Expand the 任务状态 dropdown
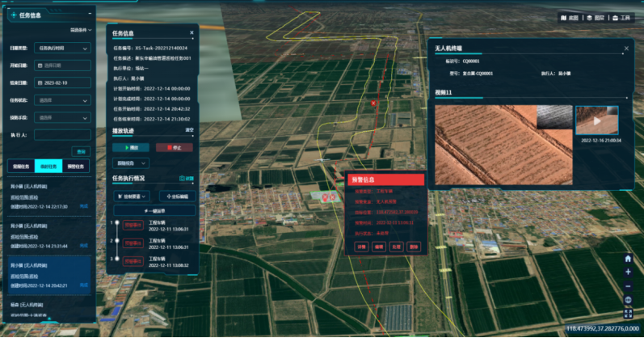Screen dimensions: 644x338 [x=63, y=100]
